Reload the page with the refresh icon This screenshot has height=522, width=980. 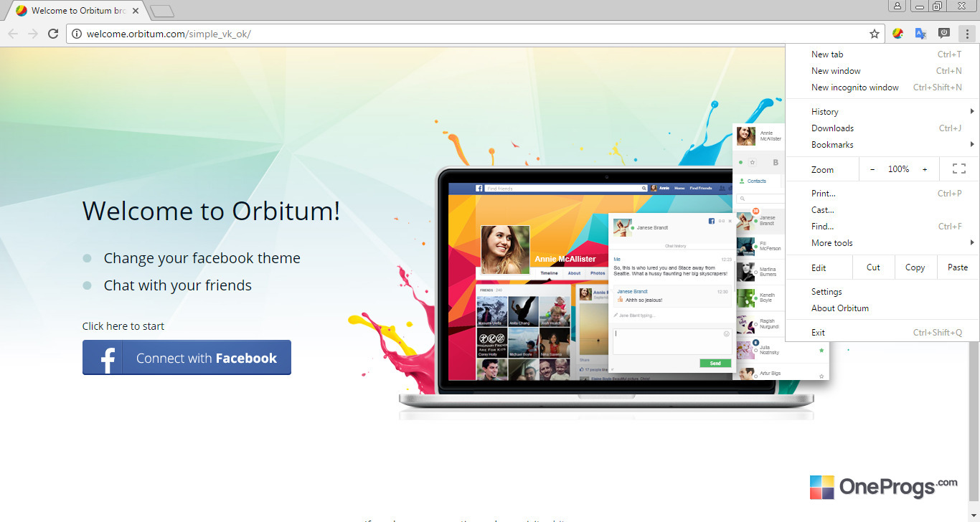52,34
